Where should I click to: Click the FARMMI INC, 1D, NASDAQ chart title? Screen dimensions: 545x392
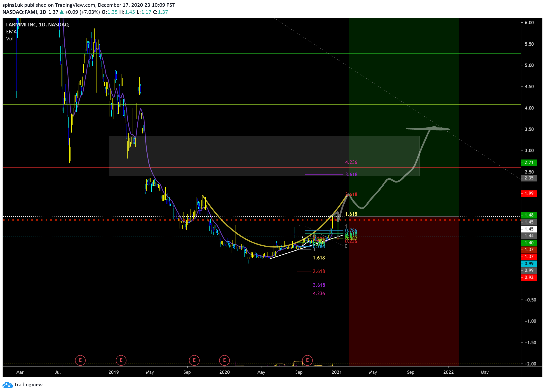38,24
